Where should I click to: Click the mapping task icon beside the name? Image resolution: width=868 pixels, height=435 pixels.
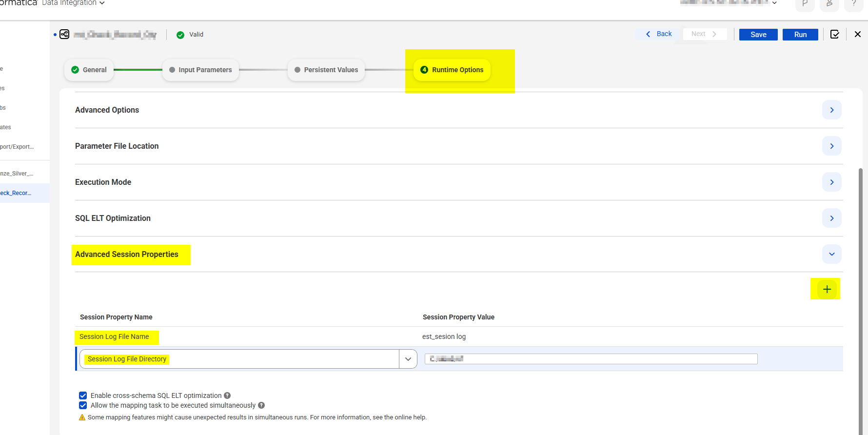[x=64, y=34]
